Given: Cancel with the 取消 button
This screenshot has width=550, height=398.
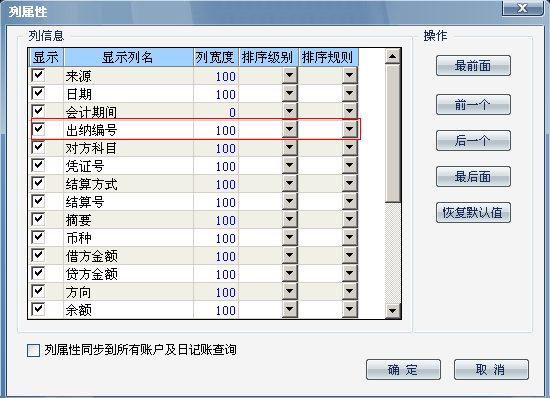Looking at the screenshot, I should tap(491, 369).
